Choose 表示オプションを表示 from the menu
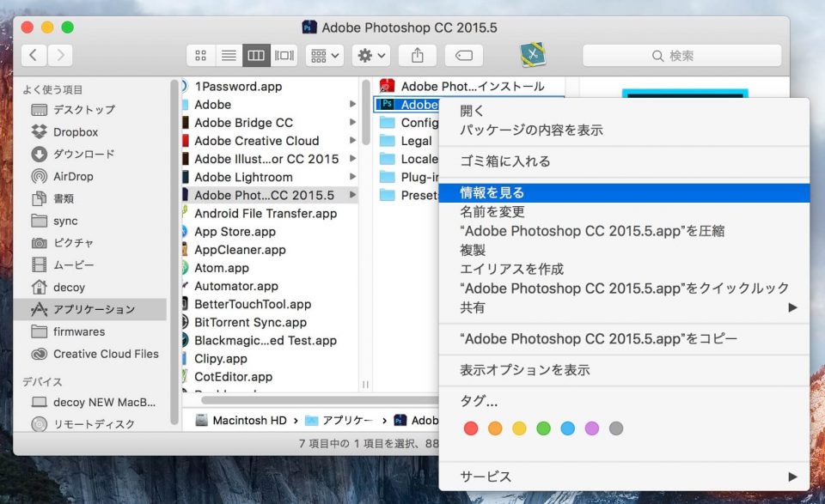The height and width of the screenshot is (504, 825). coord(624,370)
